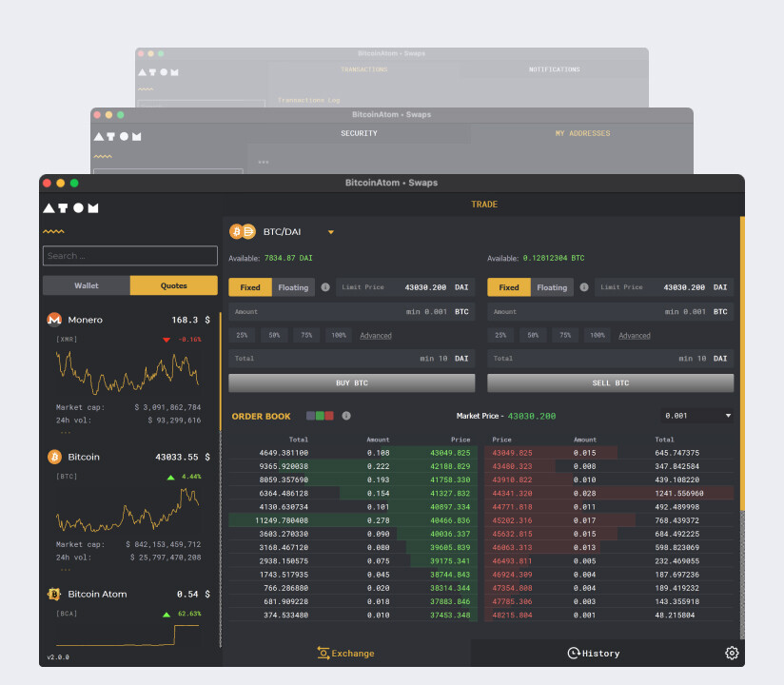Click the Monero price chart
Screen dimensions: 784x685
point(128,372)
